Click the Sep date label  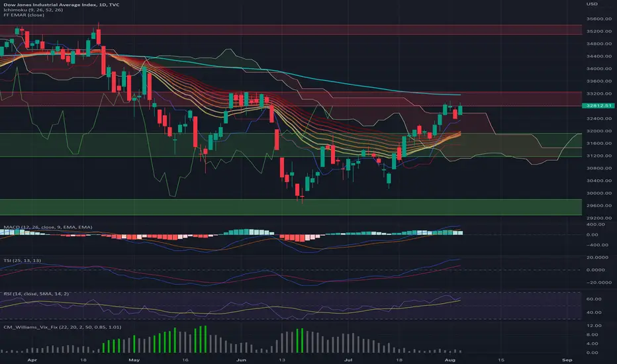[567, 360]
